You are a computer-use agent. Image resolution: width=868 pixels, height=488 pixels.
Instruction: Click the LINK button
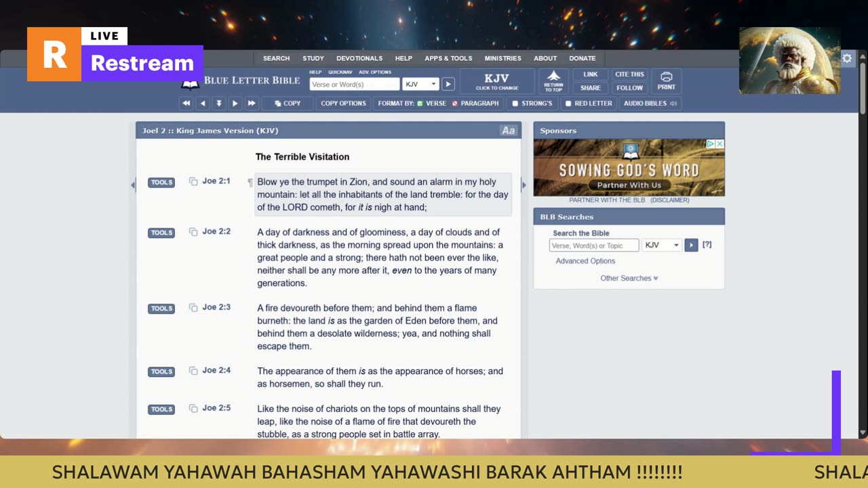(x=591, y=75)
